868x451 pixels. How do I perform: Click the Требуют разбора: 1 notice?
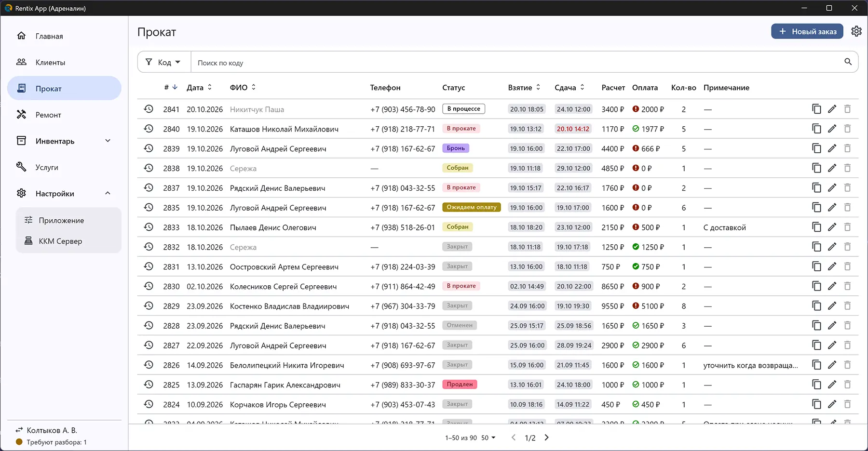click(x=52, y=442)
